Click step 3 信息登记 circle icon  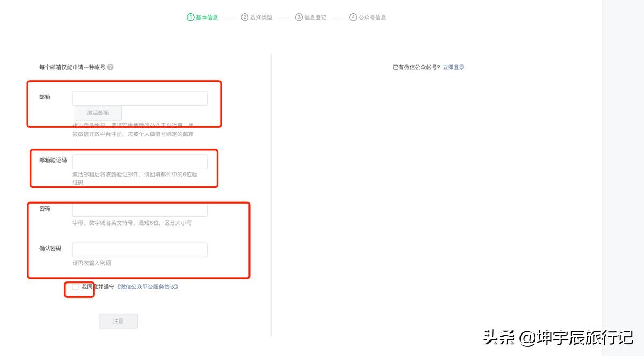point(298,17)
